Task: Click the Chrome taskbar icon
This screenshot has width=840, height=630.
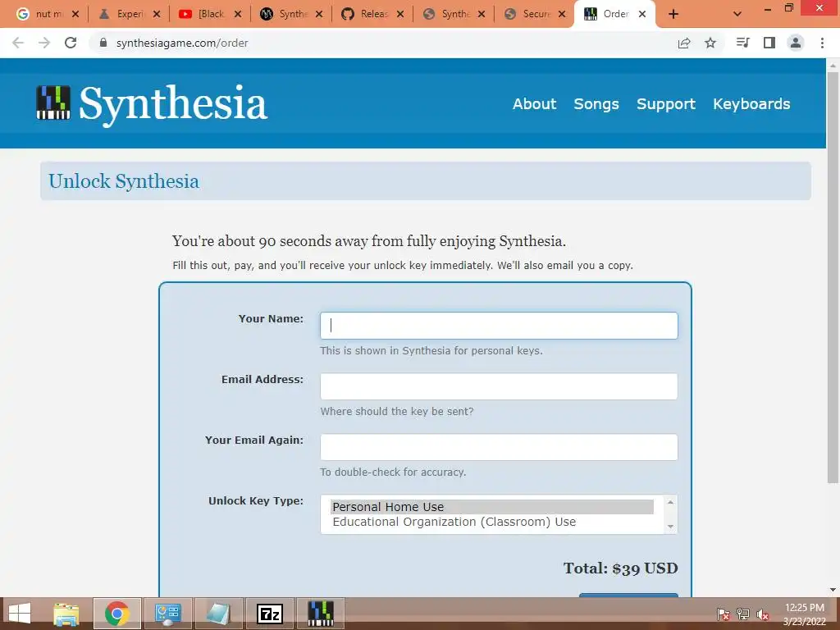Action: coord(117,614)
